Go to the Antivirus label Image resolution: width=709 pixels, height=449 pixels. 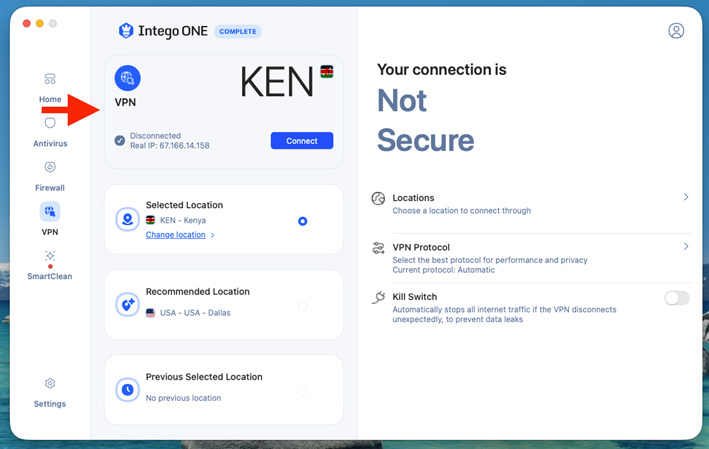pos(50,143)
